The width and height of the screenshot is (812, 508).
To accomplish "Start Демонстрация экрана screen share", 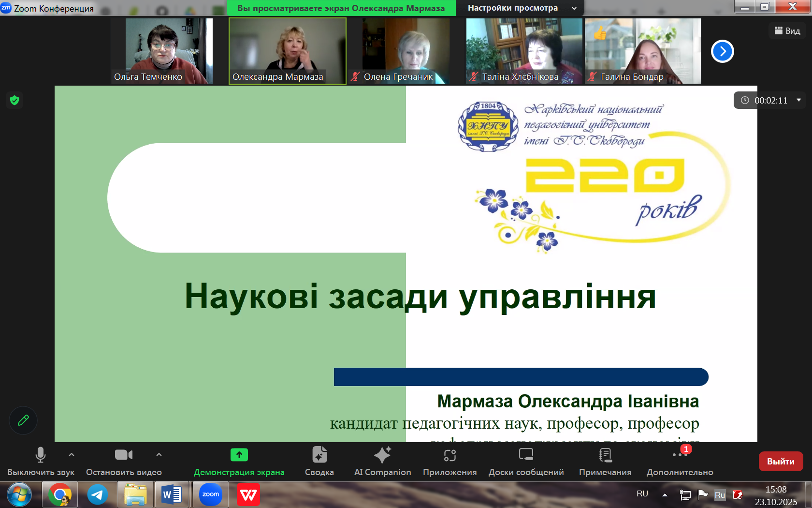I will click(239, 461).
